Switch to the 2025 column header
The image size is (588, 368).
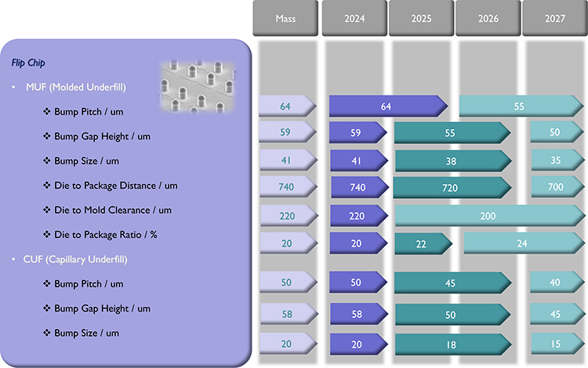[x=421, y=18]
